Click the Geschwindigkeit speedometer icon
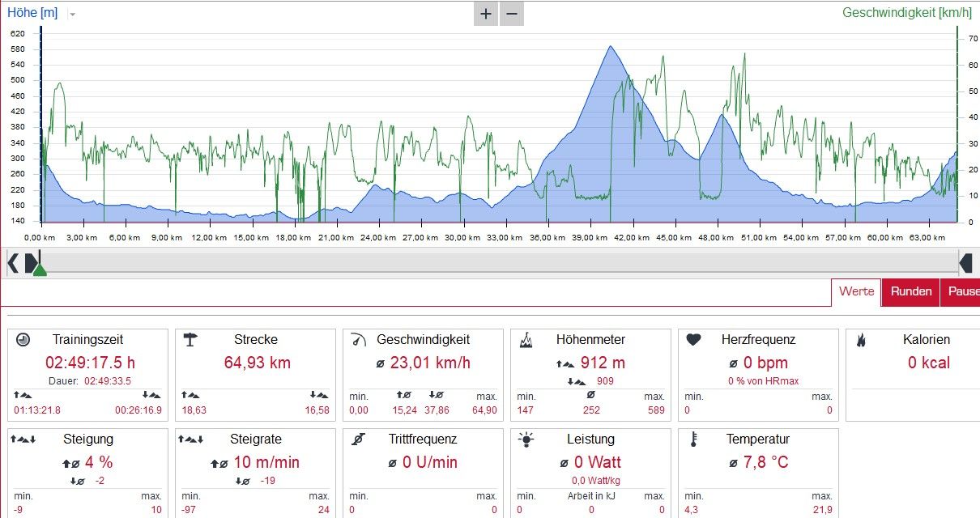The image size is (980, 518). coord(358,340)
